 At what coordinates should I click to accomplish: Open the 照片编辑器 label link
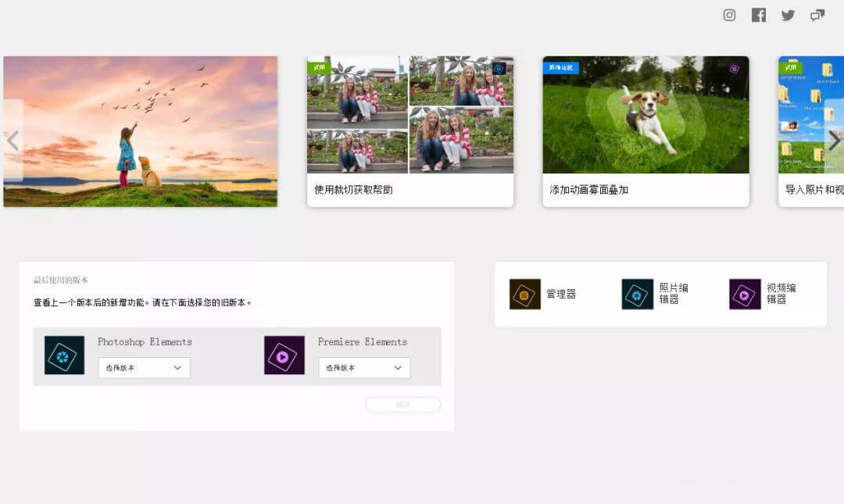[674, 294]
